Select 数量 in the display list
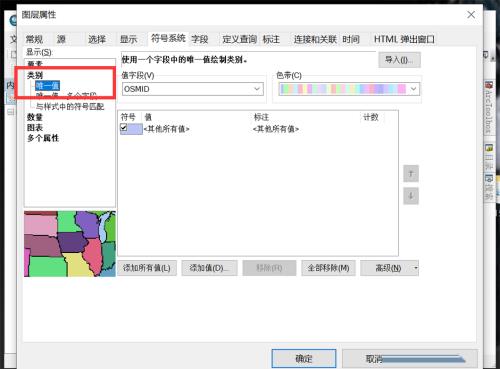Image resolution: width=500 pixels, height=369 pixels. [x=35, y=117]
